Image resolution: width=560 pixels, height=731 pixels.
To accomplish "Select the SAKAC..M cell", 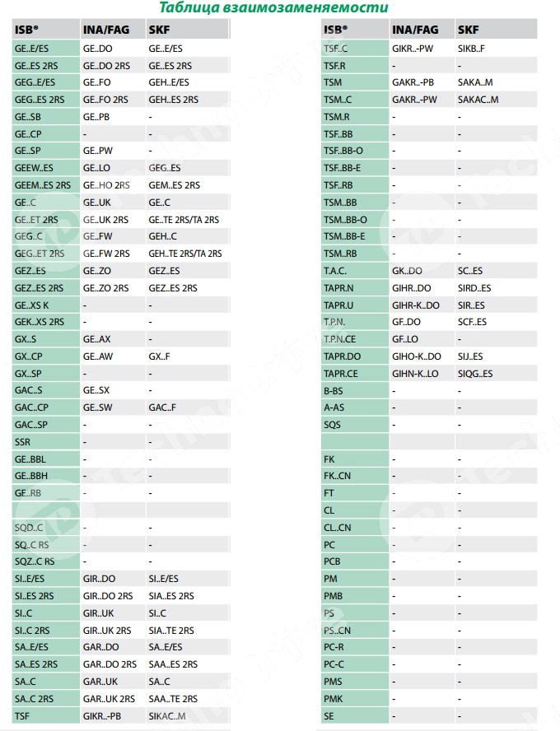I will click(x=478, y=100).
